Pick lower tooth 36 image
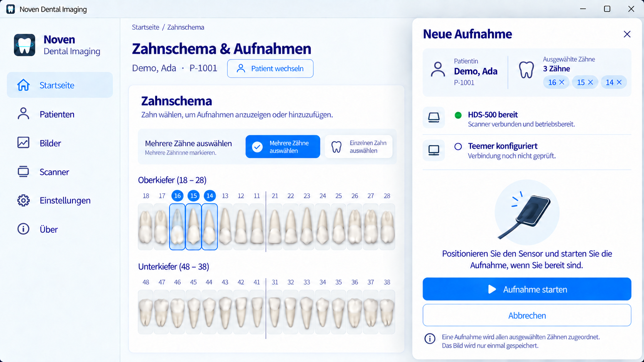Screen dimensions: 644x362 coord(355,312)
